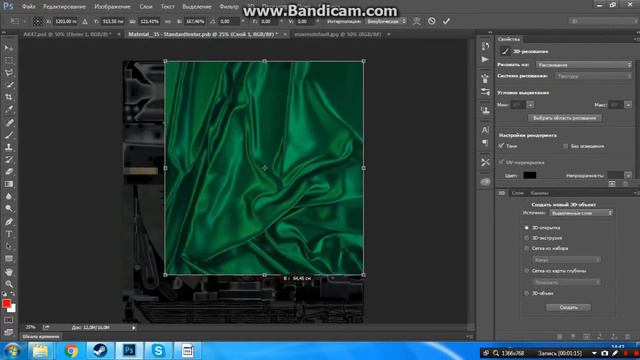Viewport: 640px width, 360px height.
Task: Open the Плоскость depth map dropdown
Action: (x=566, y=282)
